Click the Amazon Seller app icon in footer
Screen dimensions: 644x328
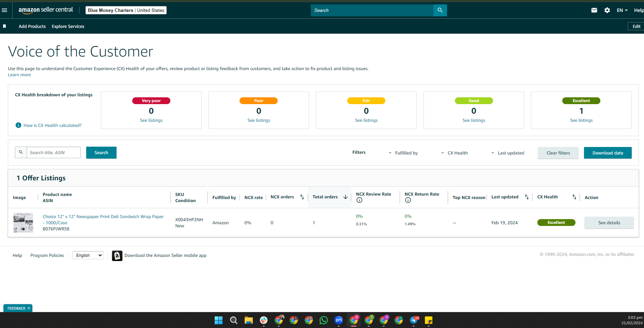[117, 256]
